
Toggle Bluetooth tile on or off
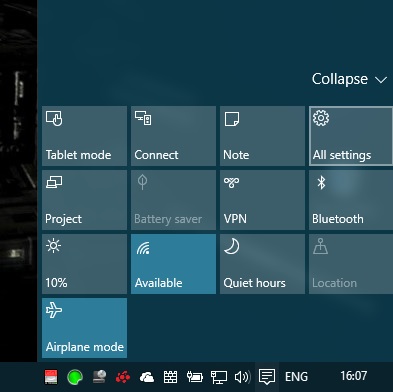(351, 200)
